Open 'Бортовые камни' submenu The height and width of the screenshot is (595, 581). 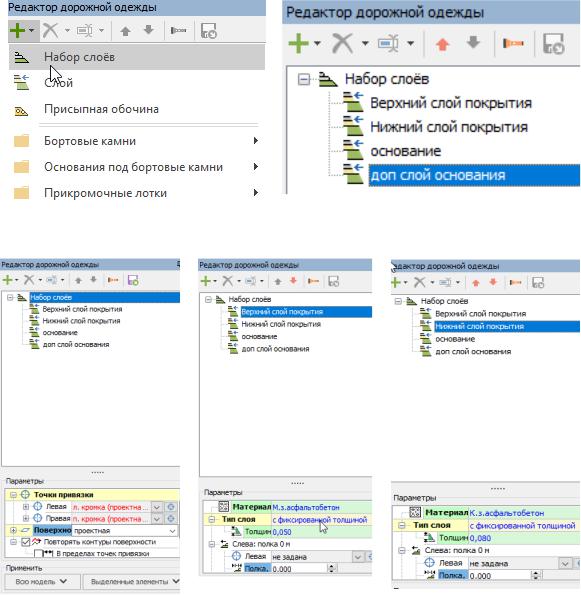pos(137,141)
